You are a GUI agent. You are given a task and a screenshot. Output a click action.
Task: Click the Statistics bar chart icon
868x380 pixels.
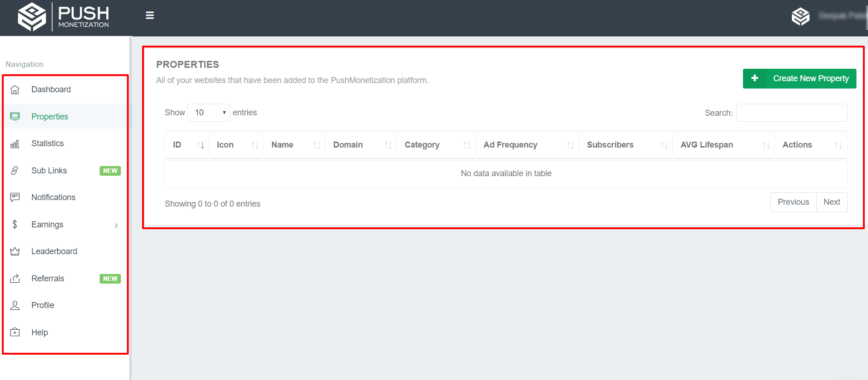pos(15,144)
